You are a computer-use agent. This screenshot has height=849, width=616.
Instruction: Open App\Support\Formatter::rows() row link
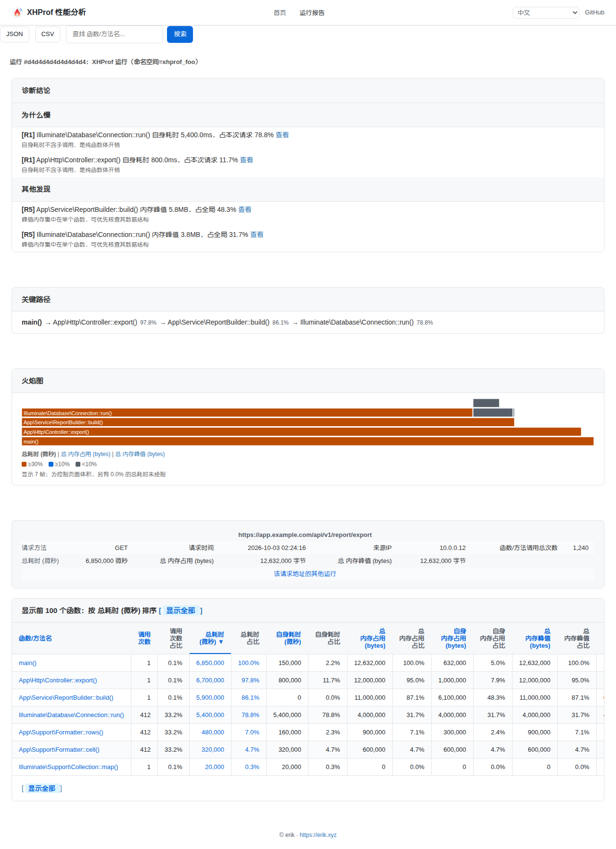61,732
